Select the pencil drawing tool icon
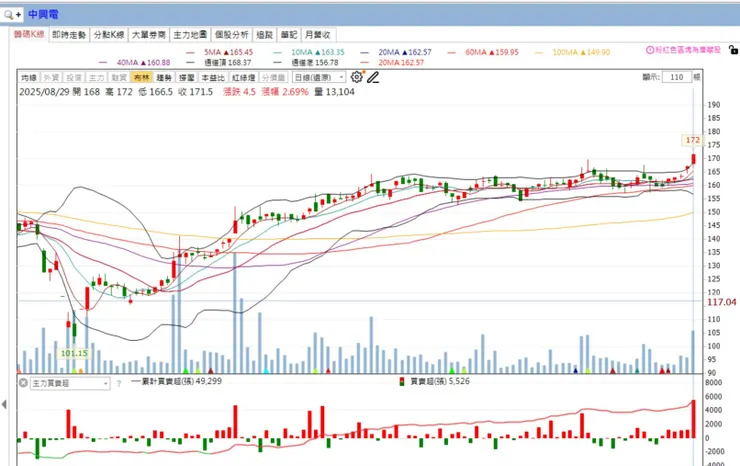This screenshot has height=466, width=740. pos(373,77)
